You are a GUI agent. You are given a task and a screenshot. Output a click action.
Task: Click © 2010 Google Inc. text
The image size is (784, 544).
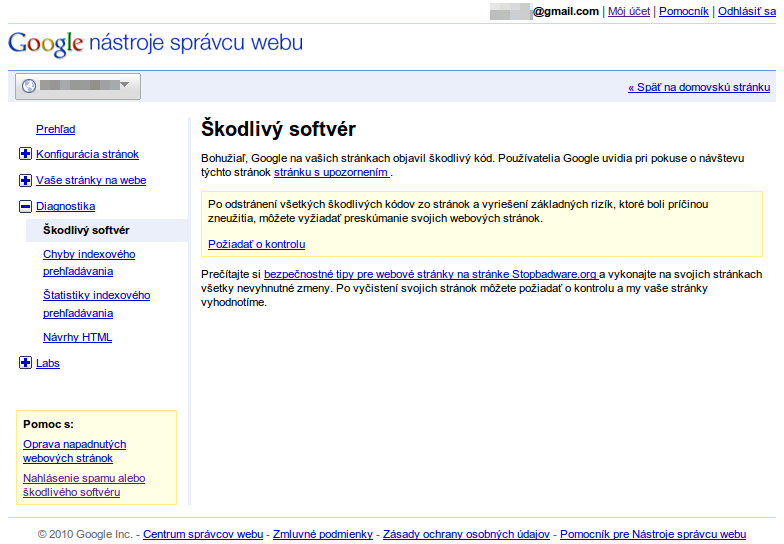(x=85, y=534)
